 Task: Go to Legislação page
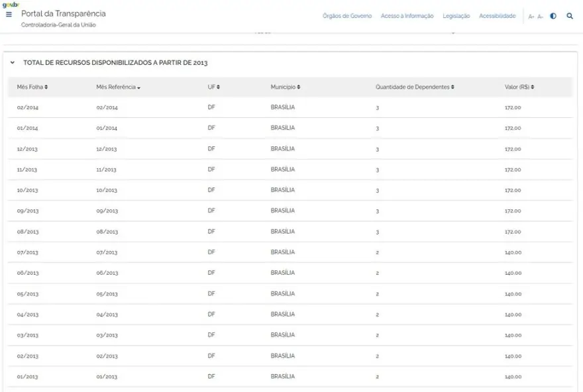tap(456, 16)
